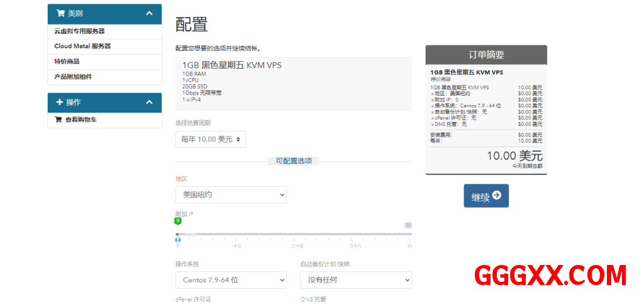This screenshot has height=304, width=644.
Task: Open 云虚拟专用服务器 category
Action: point(79,31)
